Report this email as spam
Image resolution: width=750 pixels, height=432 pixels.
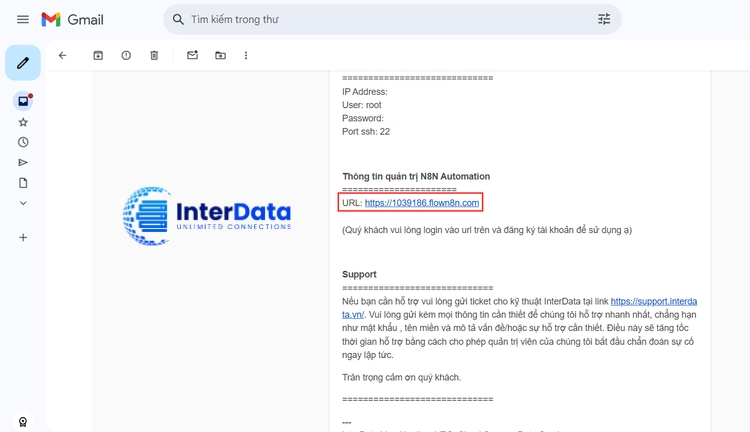126,55
